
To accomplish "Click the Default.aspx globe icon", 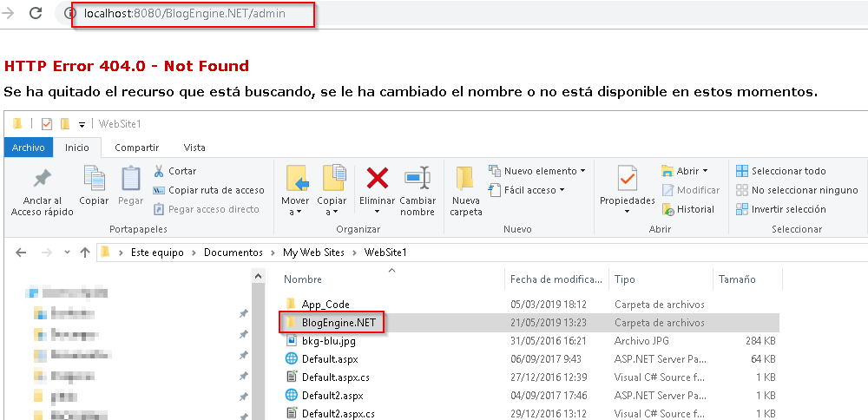I will [291, 358].
